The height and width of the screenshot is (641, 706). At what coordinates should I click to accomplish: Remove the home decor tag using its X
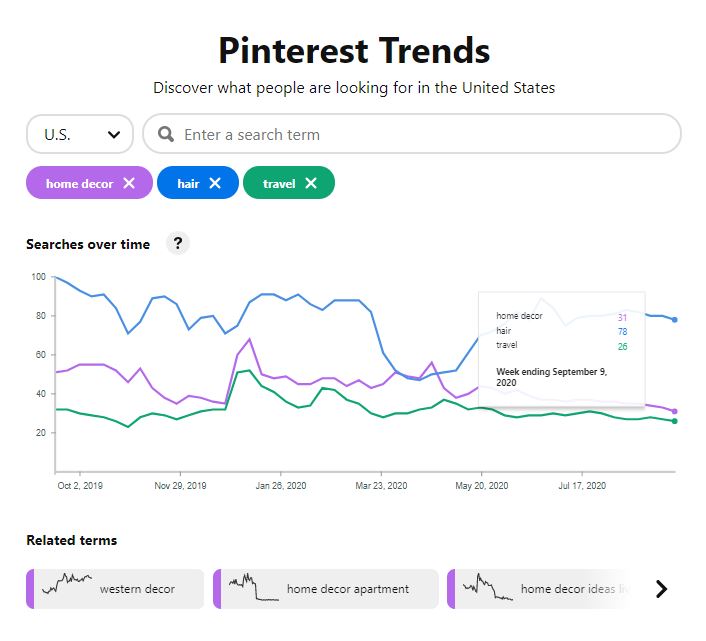(x=129, y=183)
